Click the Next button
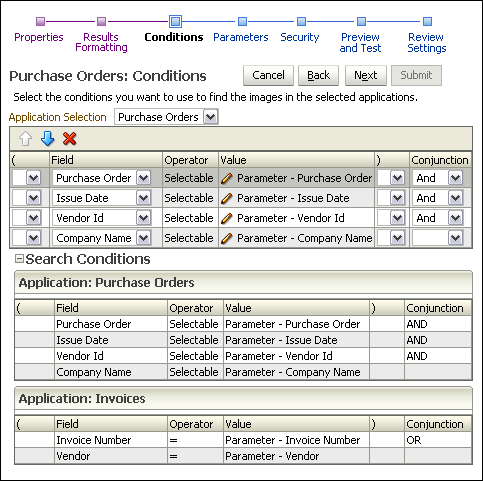 coord(366,75)
